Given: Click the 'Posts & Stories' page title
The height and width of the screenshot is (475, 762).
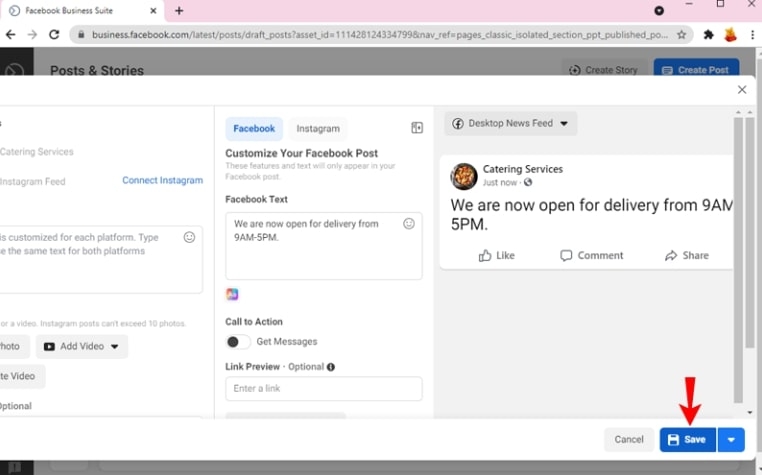Looking at the screenshot, I should [97, 70].
